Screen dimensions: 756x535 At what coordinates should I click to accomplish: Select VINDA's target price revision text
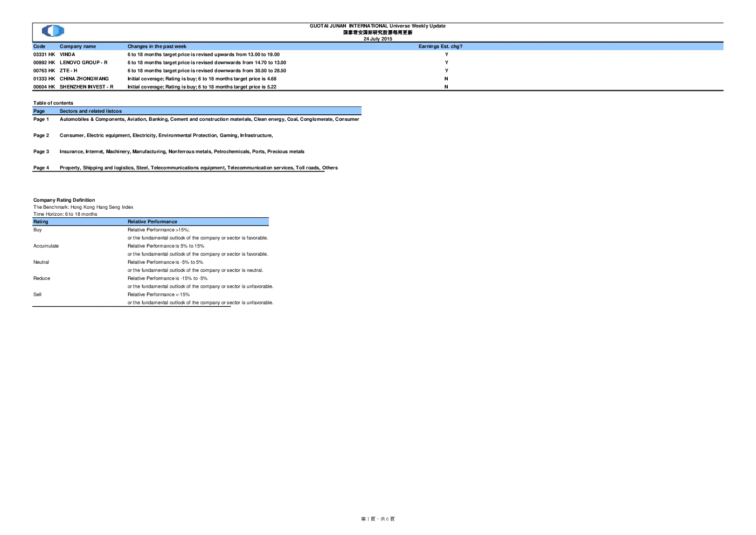(204, 54)
